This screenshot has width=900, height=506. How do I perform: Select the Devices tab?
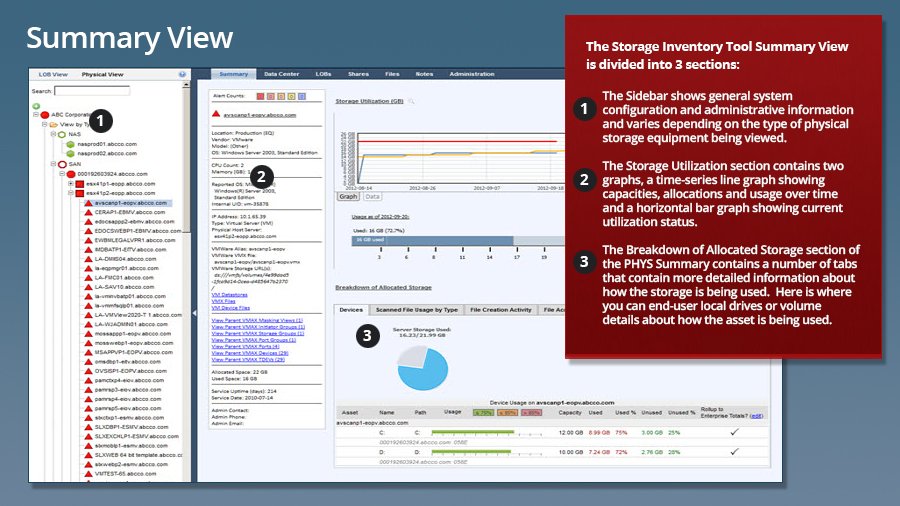pos(351,310)
